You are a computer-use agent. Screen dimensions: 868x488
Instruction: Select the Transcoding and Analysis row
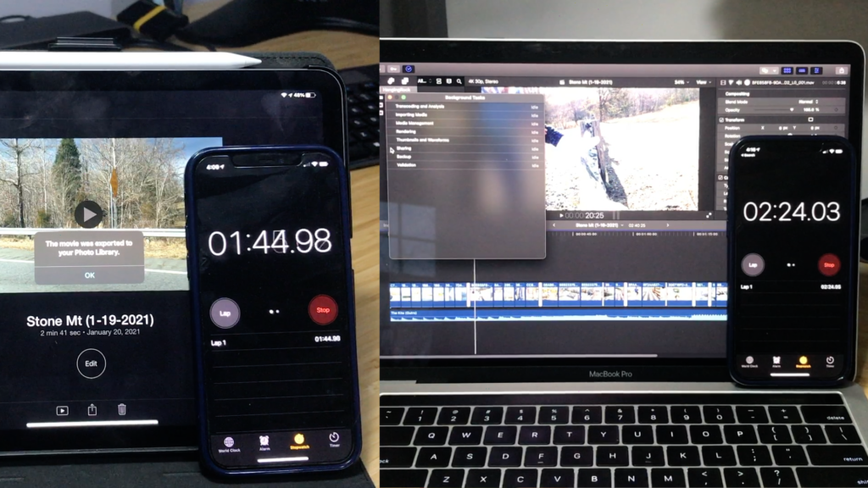[x=467, y=106]
